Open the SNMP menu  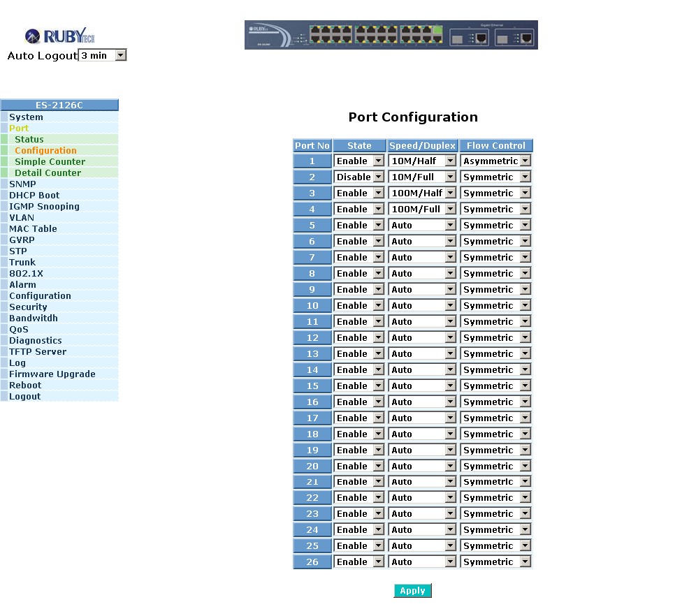coord(22,184)
